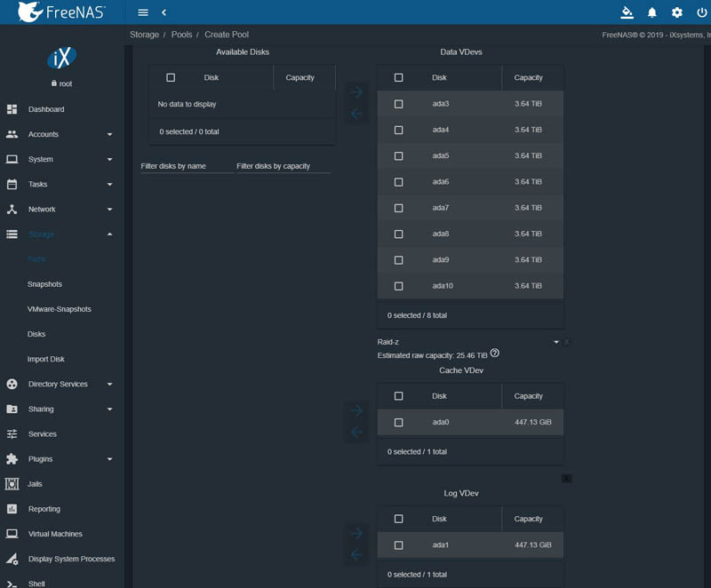Click the theme color fill icon
The image size is (711, 588).
point(627,12)
